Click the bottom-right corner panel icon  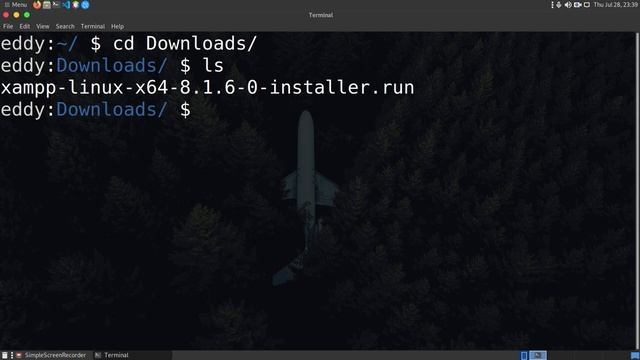[x=635, y=356]
